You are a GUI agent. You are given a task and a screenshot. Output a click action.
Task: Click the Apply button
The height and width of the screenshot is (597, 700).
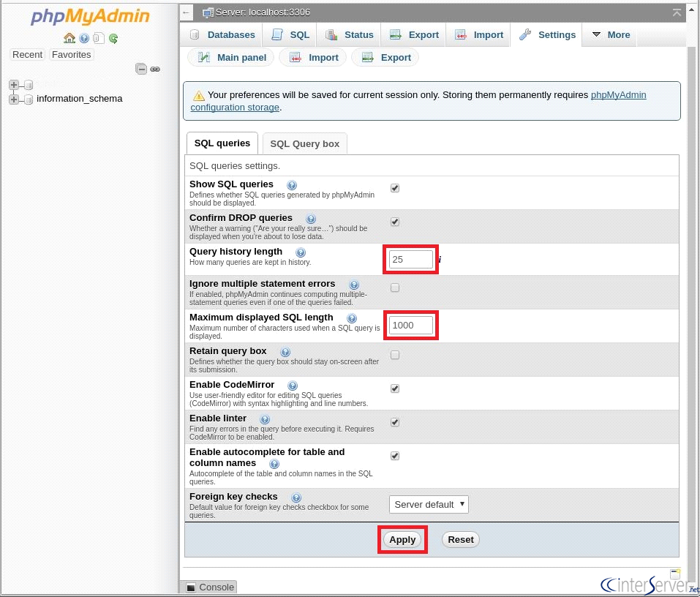point(402,540)
